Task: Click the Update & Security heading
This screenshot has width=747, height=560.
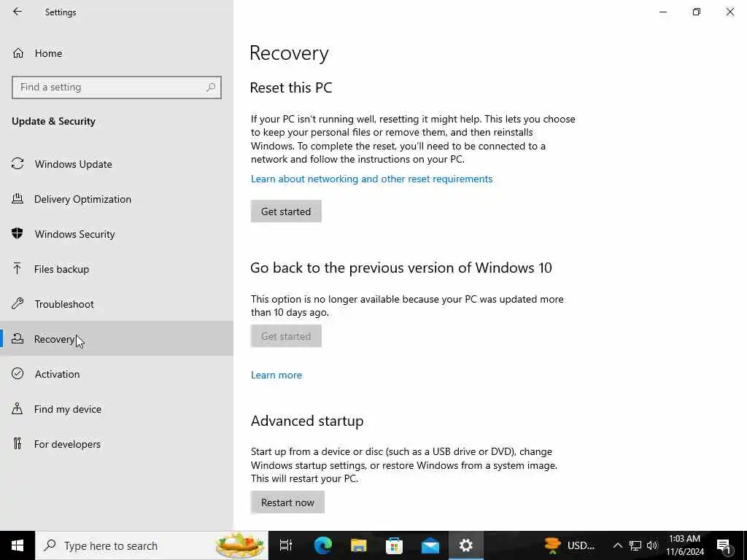Action: click(x=53, y=121)
